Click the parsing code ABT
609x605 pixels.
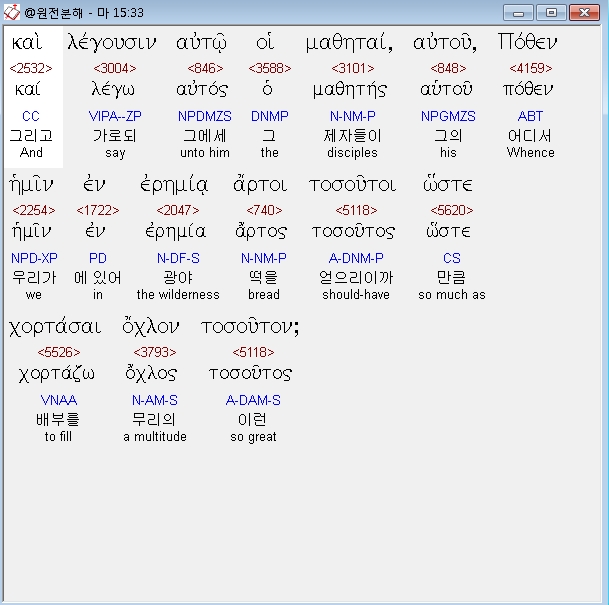point(530,116)
